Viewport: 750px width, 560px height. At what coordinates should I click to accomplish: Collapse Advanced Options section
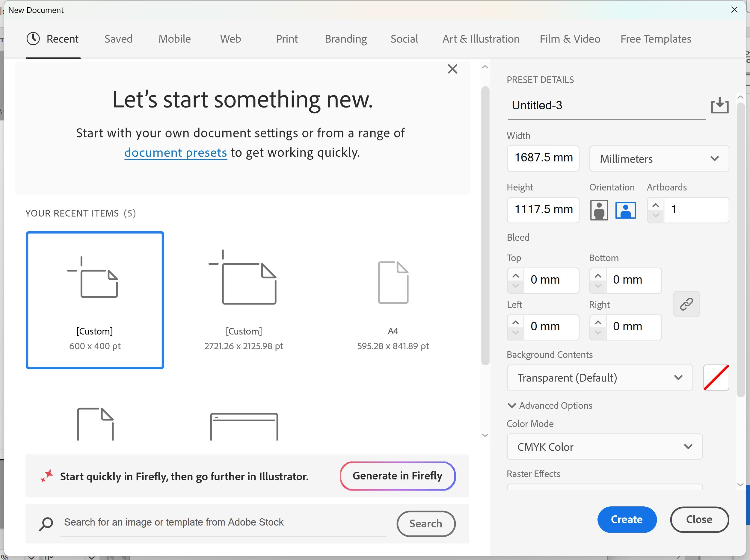pos(549,405)
